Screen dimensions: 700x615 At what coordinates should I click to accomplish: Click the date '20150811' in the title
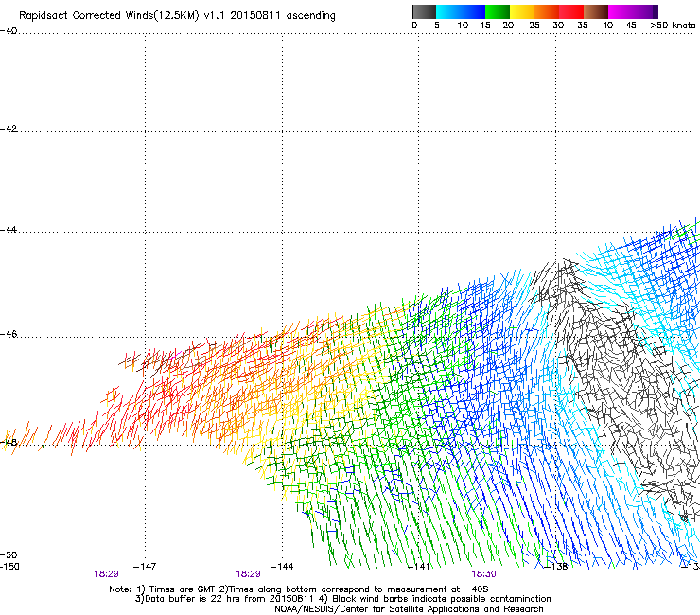point(255,16)
